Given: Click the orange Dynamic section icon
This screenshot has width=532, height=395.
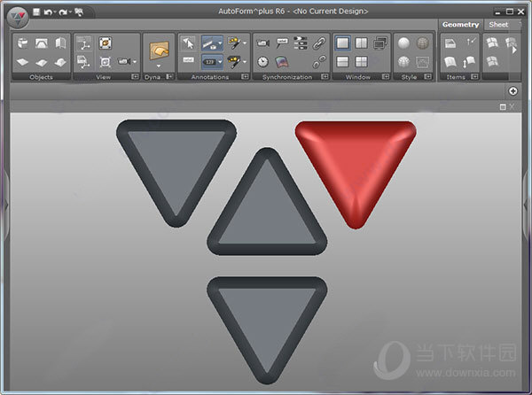Looking at the screenshot, I should click(159, 50).
